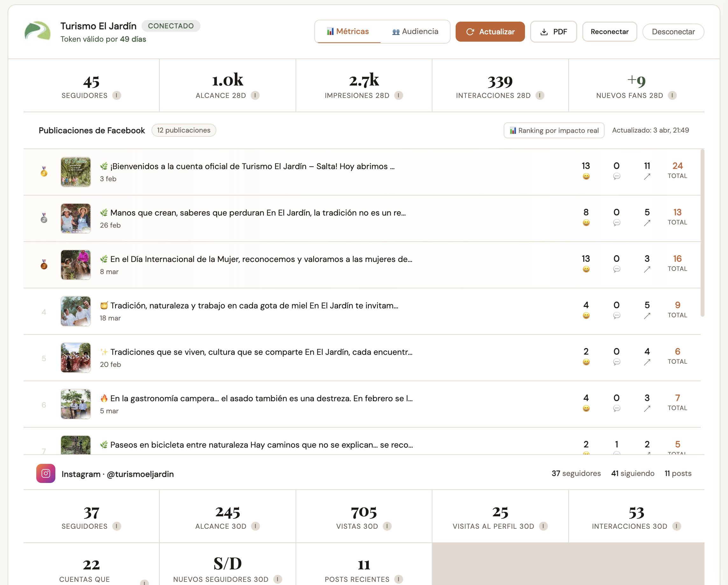Show info for Posts Recientes
The image size is (728, 585).
(x=399, y=579)
